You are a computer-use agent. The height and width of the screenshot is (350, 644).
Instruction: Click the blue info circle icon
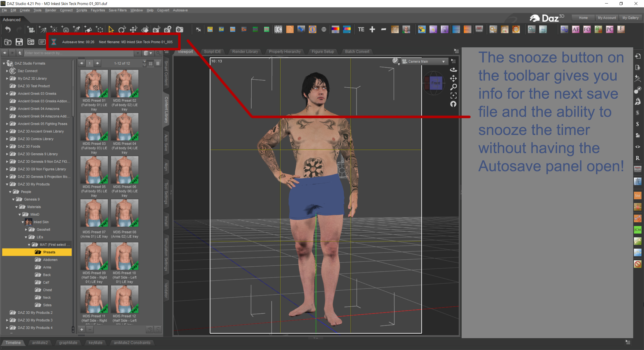pyautogui.click(x=312, y=29)
